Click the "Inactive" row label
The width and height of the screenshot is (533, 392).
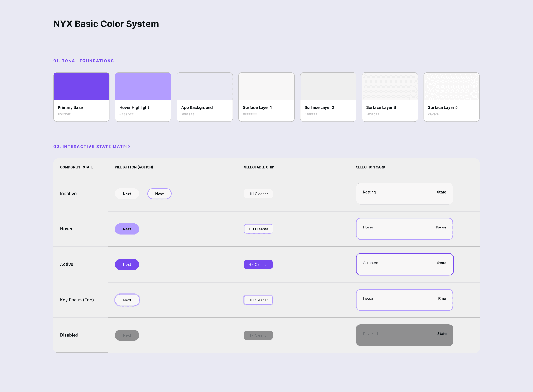pyautogui.click(x=68, y=194)
